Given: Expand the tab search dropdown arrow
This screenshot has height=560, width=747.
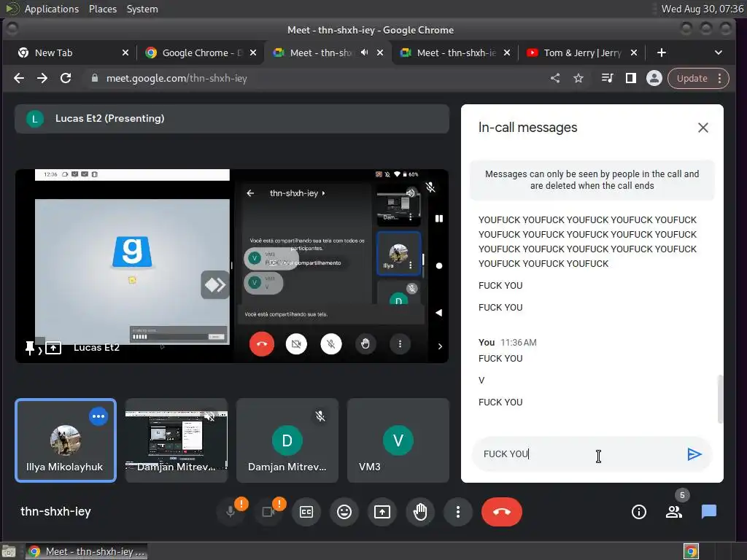Looking at the screenshot, I should (x=719, y=52).
